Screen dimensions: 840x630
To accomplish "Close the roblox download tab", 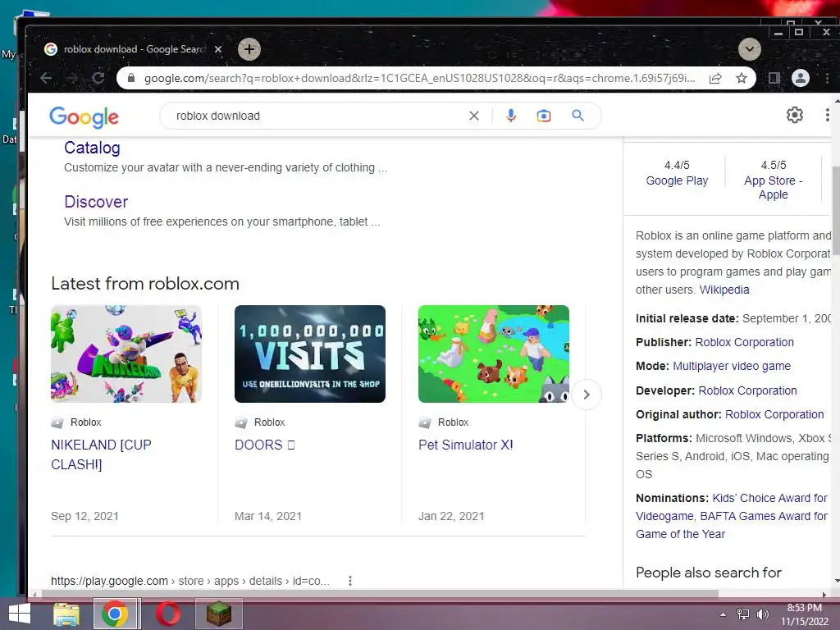I will 218,49.
